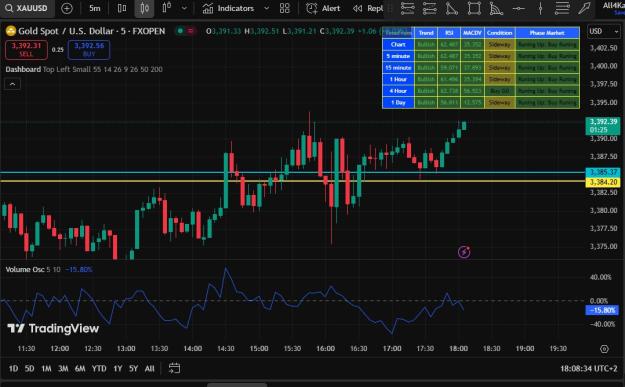Select the arrow pen drawing tool
The height and width of the screenshot is (387, 625).
584,8
